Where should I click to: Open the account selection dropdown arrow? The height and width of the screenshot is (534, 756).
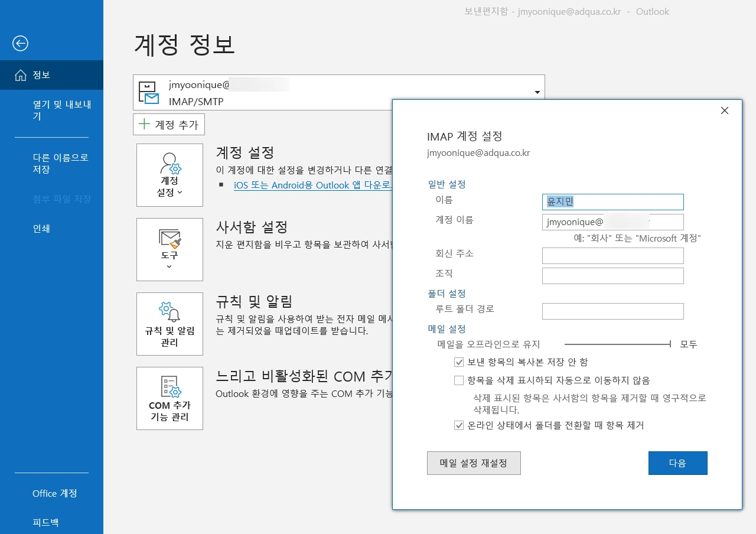(537, 92)
